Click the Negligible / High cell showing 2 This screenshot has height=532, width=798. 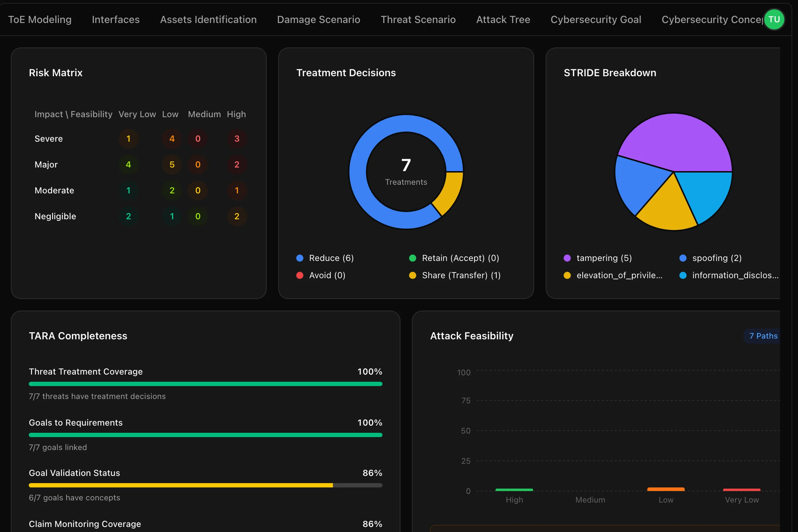(237, 216)
